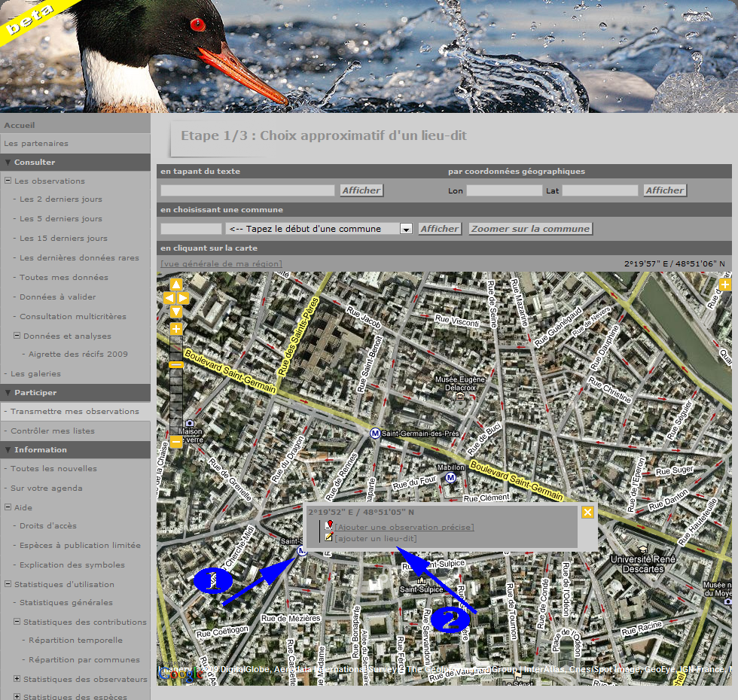Open Aigrette des récifs 2009
Viewport: 738px width, 700px height.
78,355
